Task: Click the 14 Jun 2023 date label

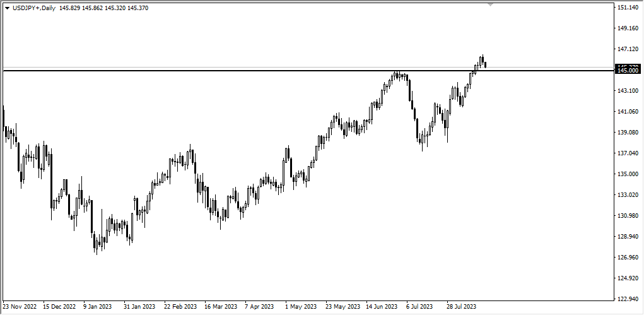Action: click(382, 307)
